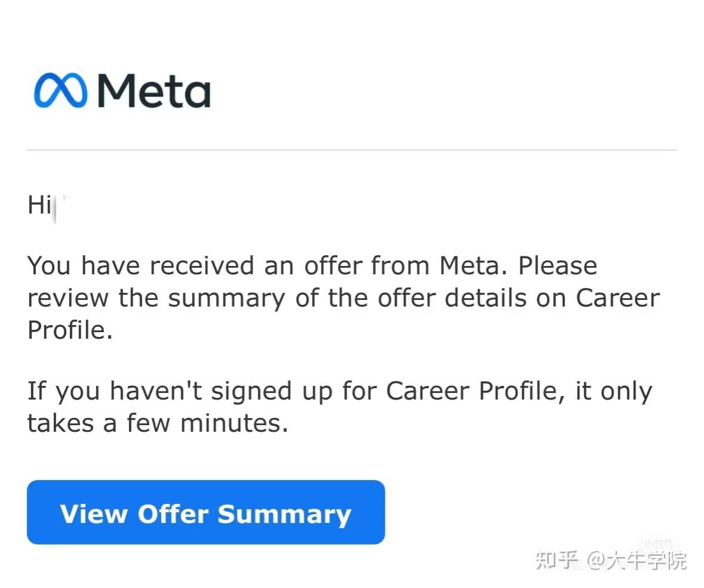Select the Meta logo header area
Image resolution: width=704 pixels, height=588 pixels.
(119, 89)
